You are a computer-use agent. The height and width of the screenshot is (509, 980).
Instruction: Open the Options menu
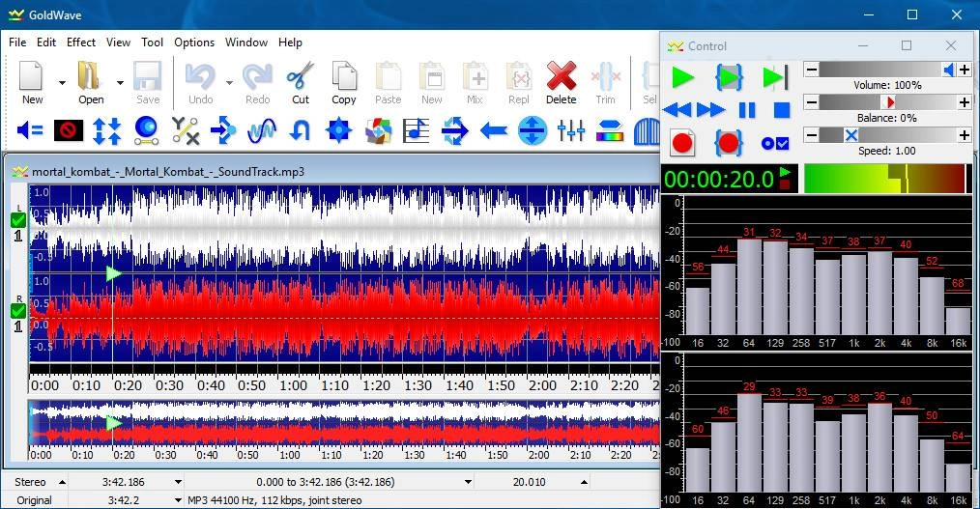click(194, 42)
